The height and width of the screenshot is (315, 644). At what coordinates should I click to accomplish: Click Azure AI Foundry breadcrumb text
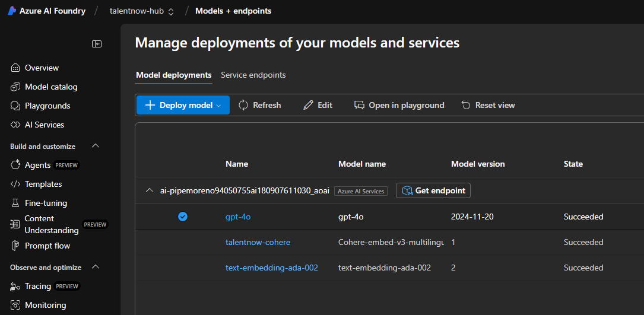(x=53, y=11)
